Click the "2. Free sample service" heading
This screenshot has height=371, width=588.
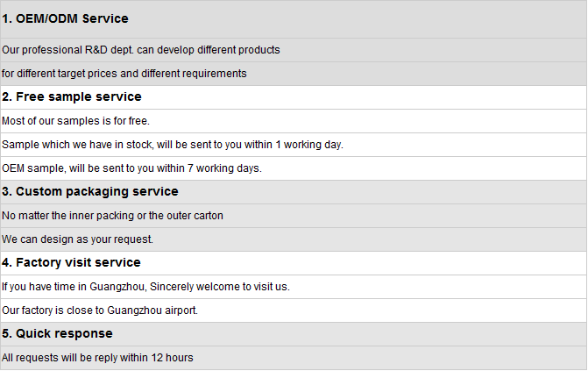[72, 97]
